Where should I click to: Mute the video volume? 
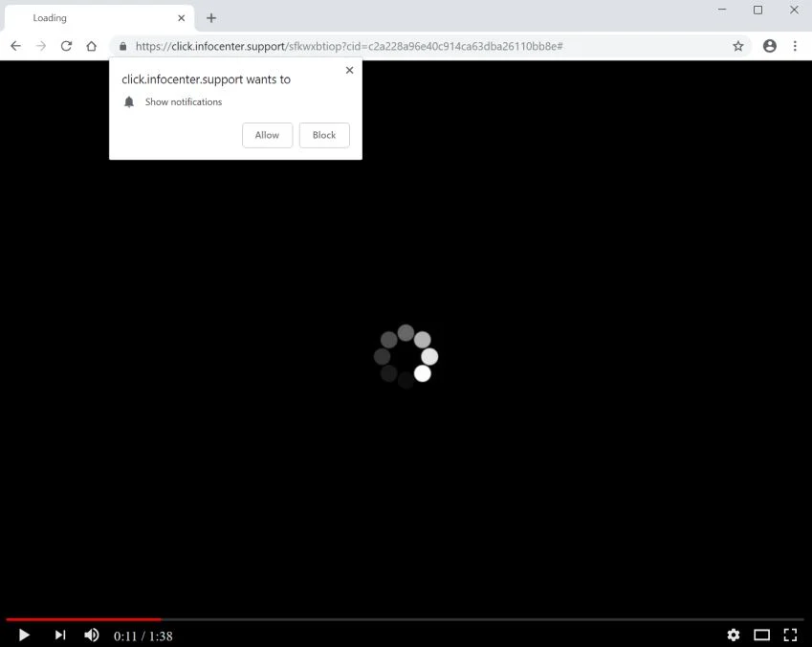coord(92,636)
